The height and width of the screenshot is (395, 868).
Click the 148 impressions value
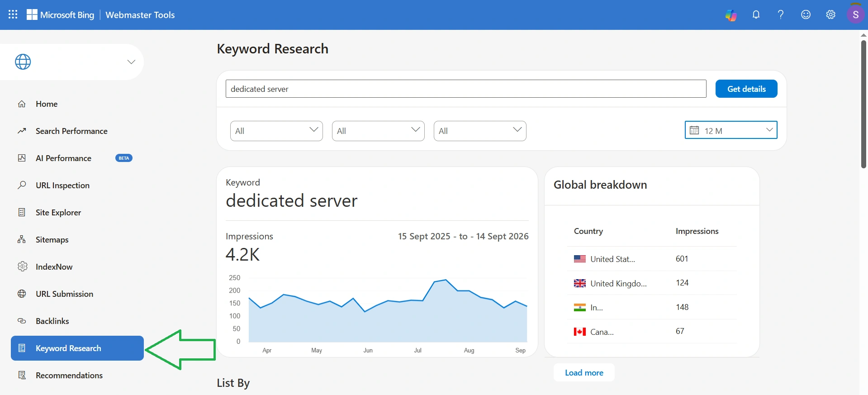[682, 307]
